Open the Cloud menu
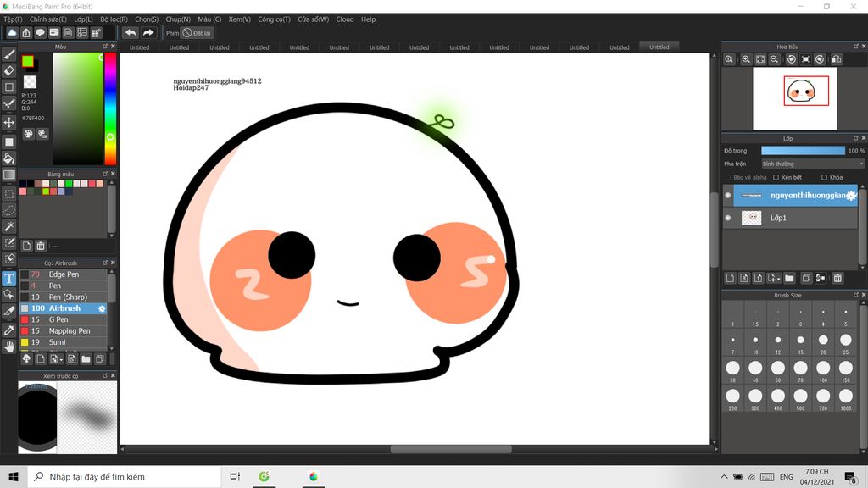 tap(345, 19)
